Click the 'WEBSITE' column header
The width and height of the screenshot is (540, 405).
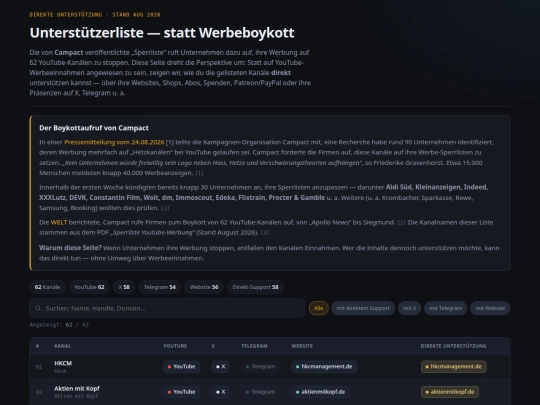point(302,346)
